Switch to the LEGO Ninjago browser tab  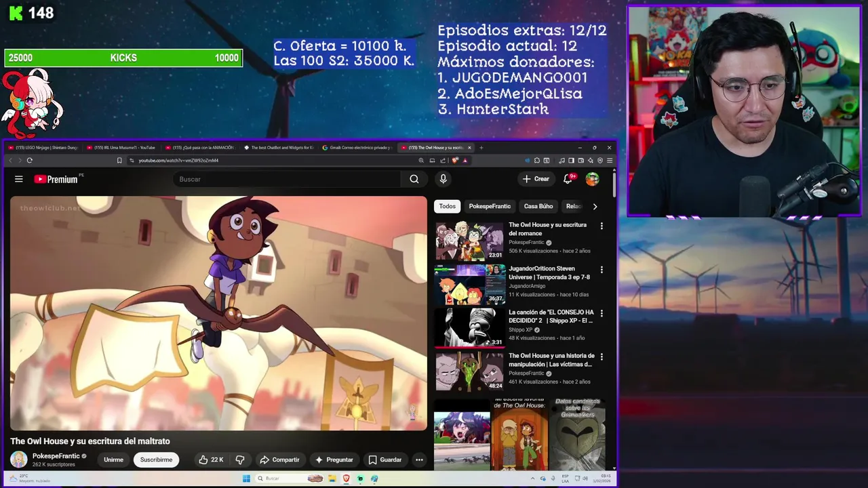coord(42,147)
